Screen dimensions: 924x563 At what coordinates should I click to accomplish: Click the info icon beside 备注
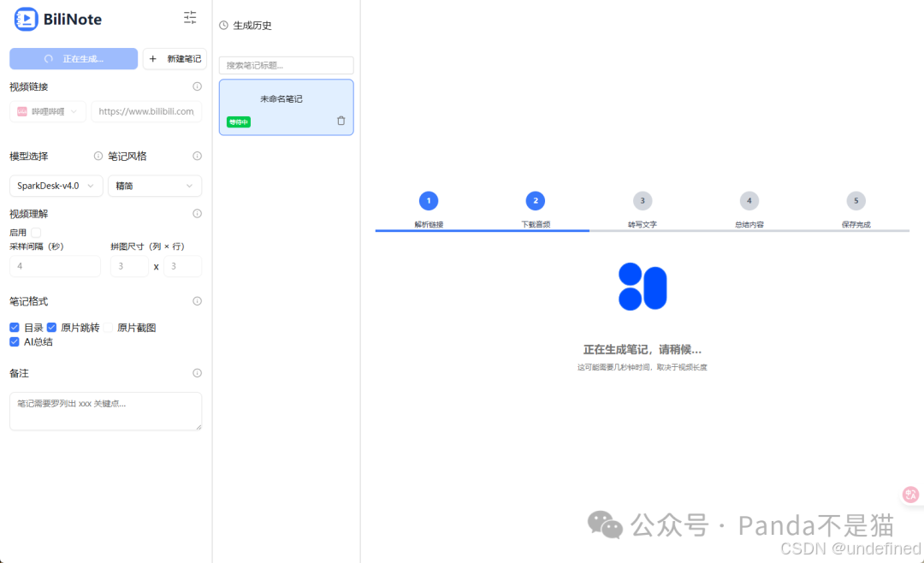[198, 373]
